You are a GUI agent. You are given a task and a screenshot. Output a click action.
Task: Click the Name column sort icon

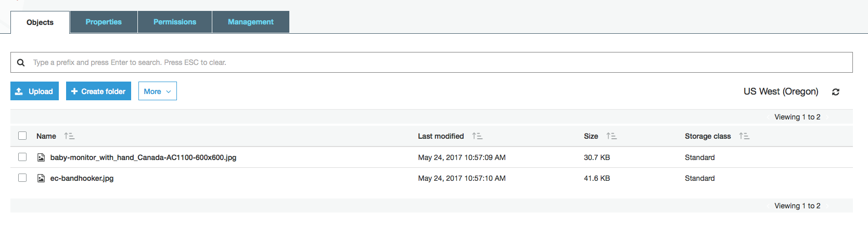click(69, 136)
